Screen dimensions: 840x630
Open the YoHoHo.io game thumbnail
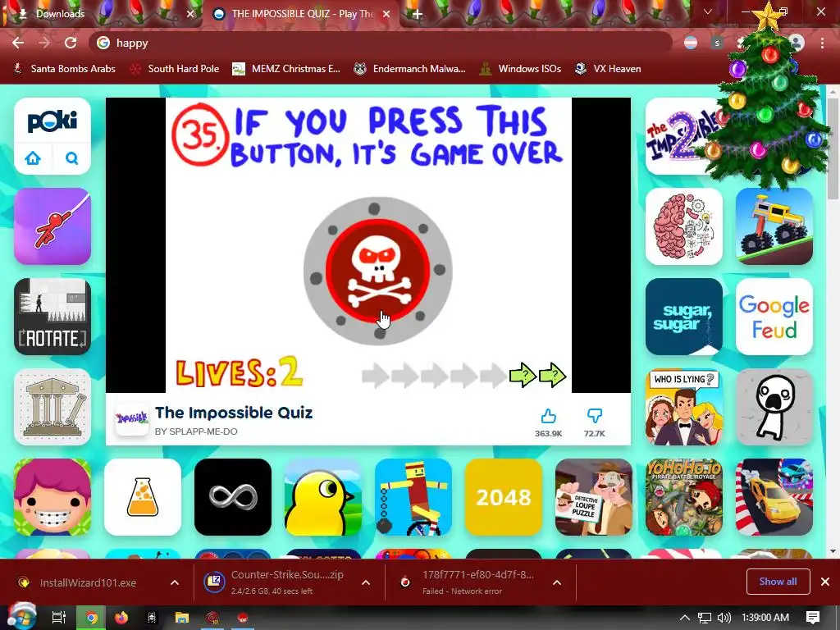[x=684, y=497]
